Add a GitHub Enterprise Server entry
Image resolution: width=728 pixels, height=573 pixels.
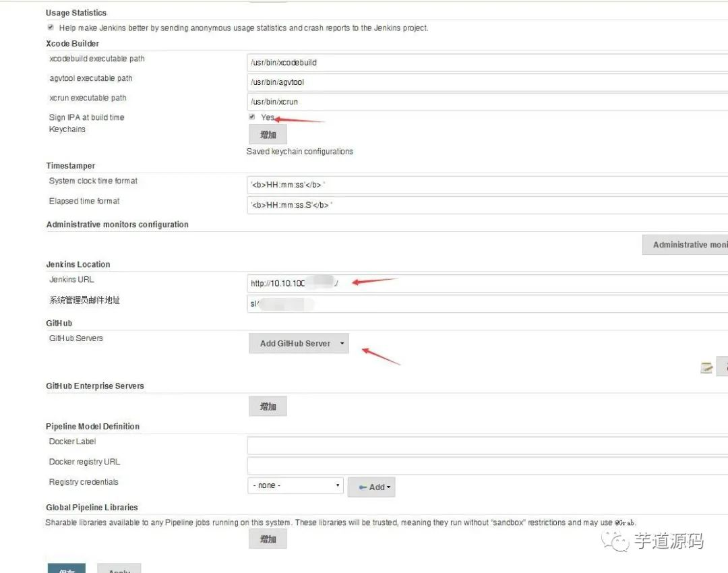tap(268, 406)
